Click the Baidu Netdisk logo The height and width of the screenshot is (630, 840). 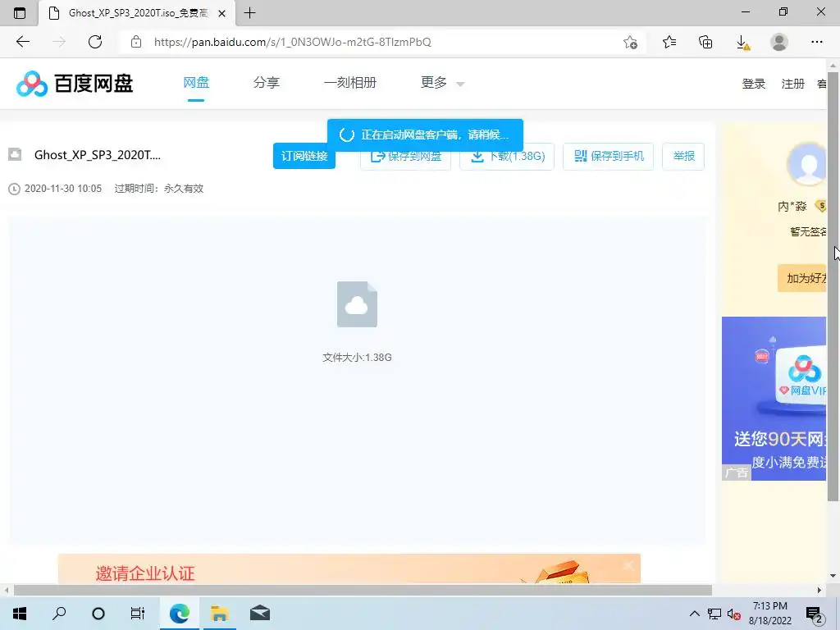(75, 84)
